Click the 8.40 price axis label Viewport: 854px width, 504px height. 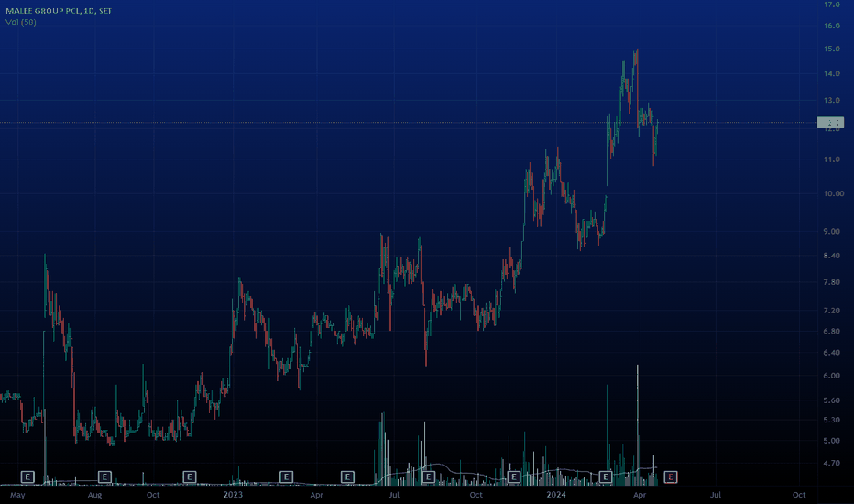pos(832,256)
